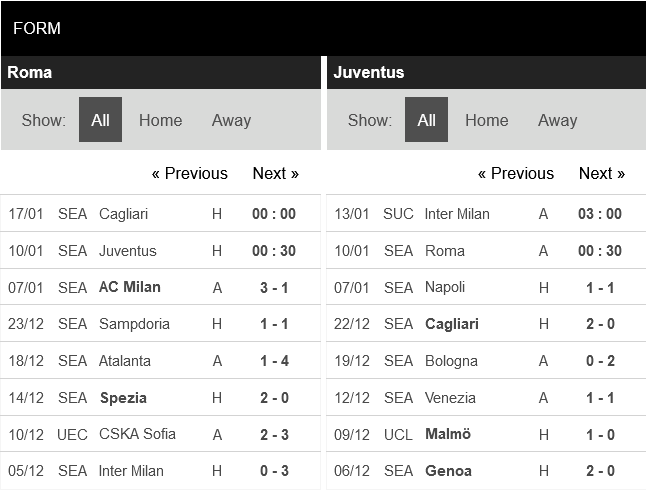Show Juventus Away matches tab
The height and width of the screenshot is (501, 646).
coord(557,120)
